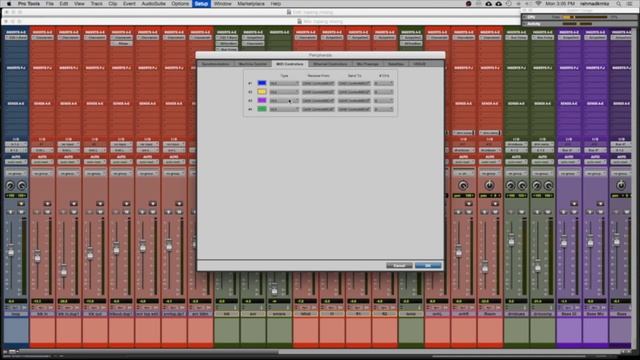Open the Type dropdown for MIDI controller #2
The height and width of the screenshot is (360, 640).
coord(284,92)
